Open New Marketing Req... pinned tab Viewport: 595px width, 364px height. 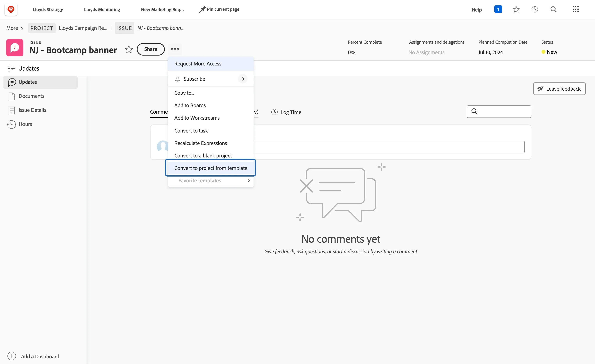(163, 9)
